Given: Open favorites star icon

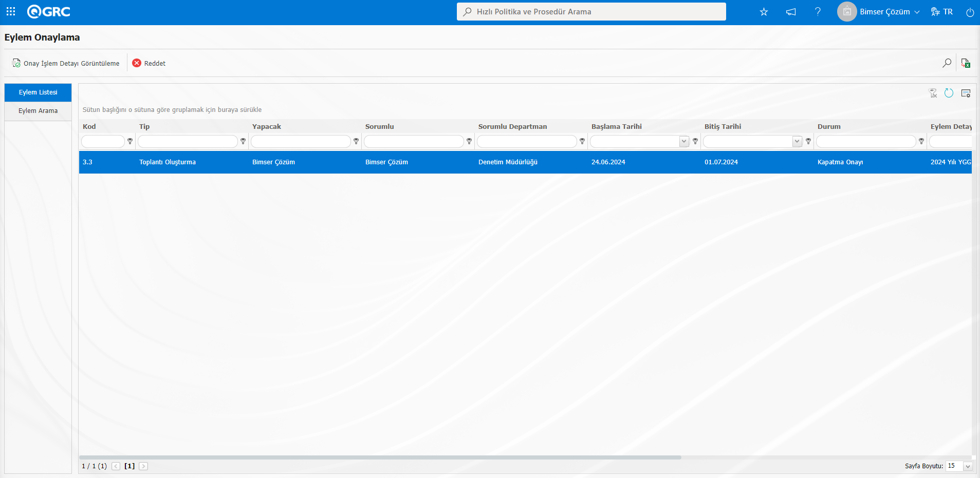Looking at the screenshot, I should coord(764,12).
